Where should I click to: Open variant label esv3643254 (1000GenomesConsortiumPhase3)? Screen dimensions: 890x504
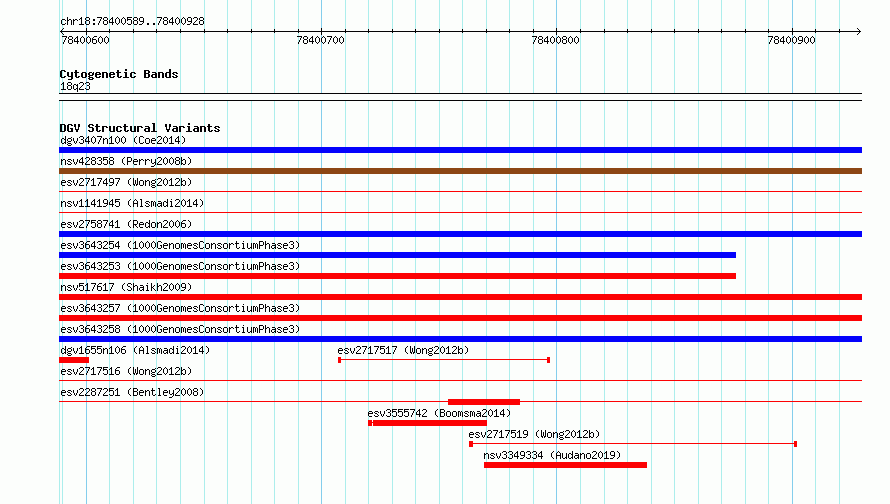click(180, 245)
